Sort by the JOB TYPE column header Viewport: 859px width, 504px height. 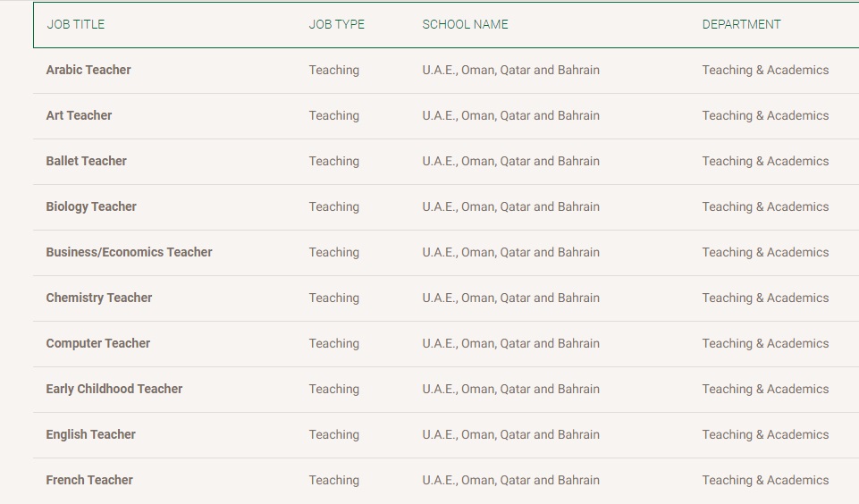point(336,25)
